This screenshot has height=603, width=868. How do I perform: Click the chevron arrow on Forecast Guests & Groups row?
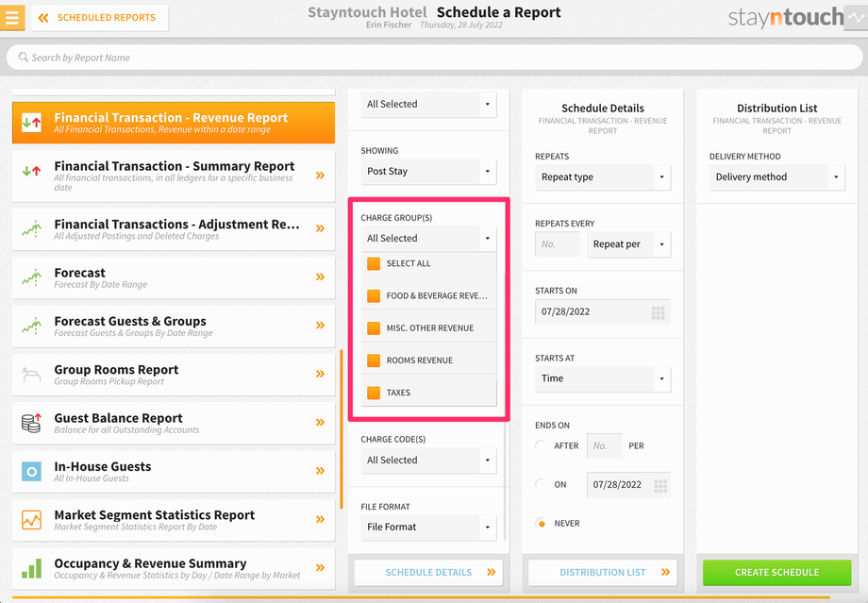(x=320, y=325)
